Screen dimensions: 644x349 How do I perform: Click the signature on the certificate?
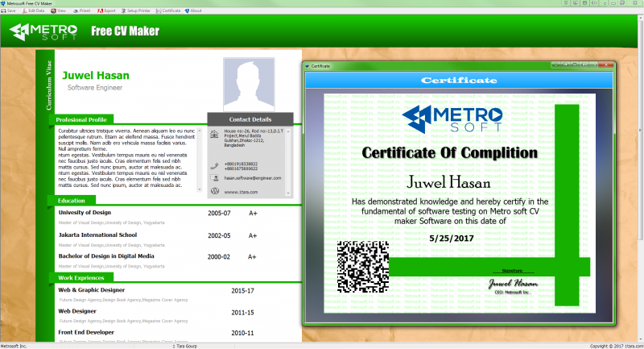[513, 283]
